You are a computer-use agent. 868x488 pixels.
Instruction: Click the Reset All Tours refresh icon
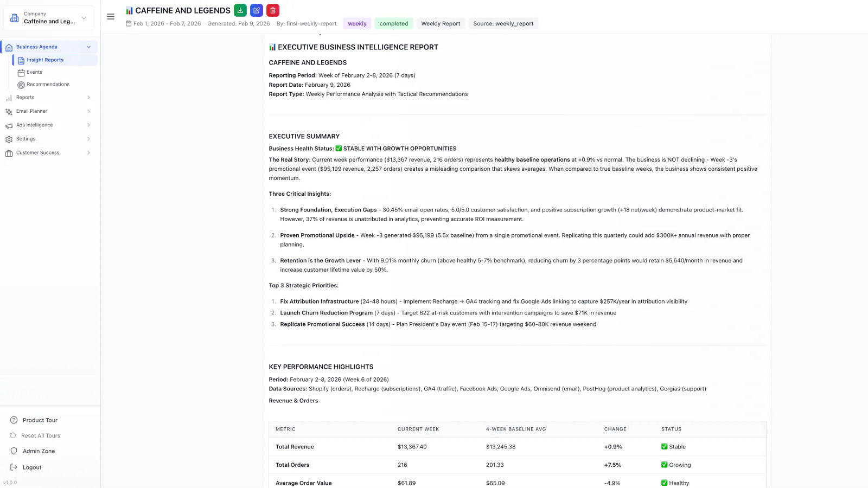(13, 435)
